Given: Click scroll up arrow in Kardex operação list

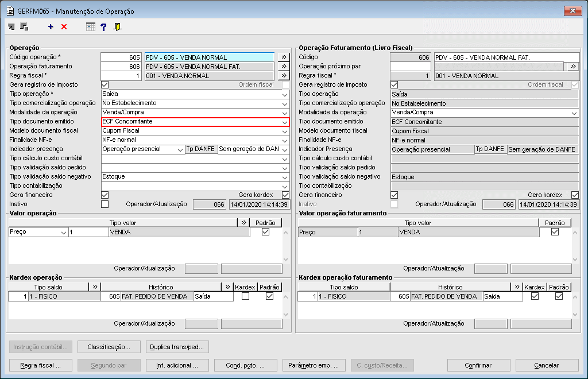Looking at the screenshot, I should pyautogui.click(x=286, y=296).
